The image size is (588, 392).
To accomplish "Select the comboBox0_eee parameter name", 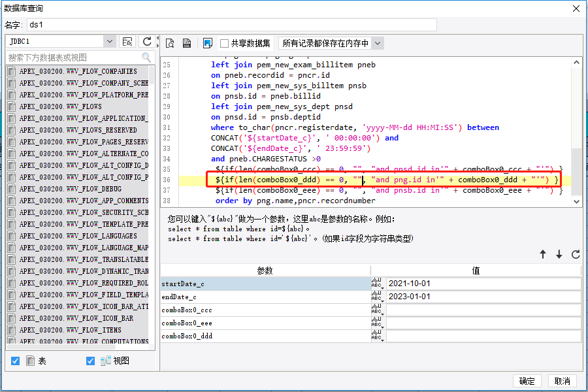I will 187,323.
